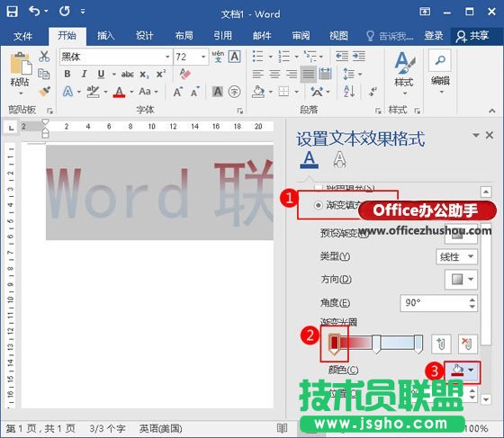The image size is (504, 438).
Task: Toggle Italic formatting
Action: tap(84, 74)
